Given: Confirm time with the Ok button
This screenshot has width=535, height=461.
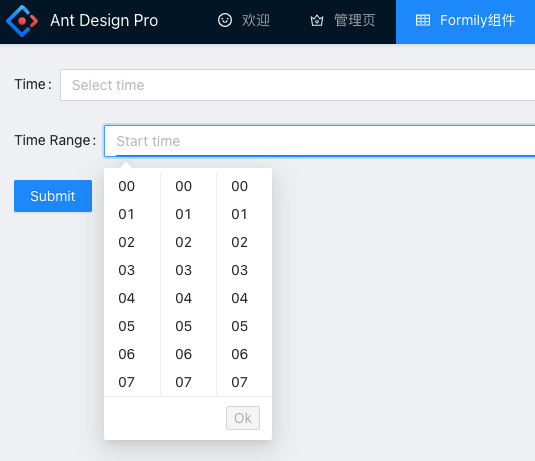Looking at the screenshot, I should [243, 418].
